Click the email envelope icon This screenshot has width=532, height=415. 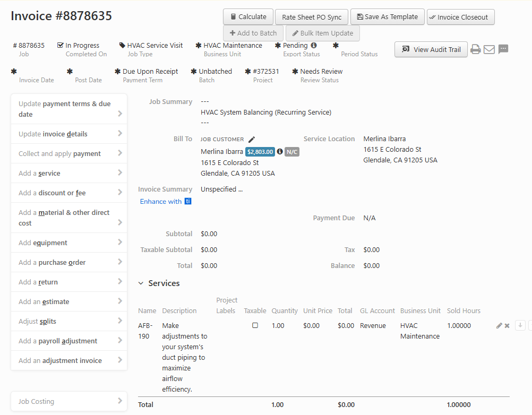coord(489,49)
